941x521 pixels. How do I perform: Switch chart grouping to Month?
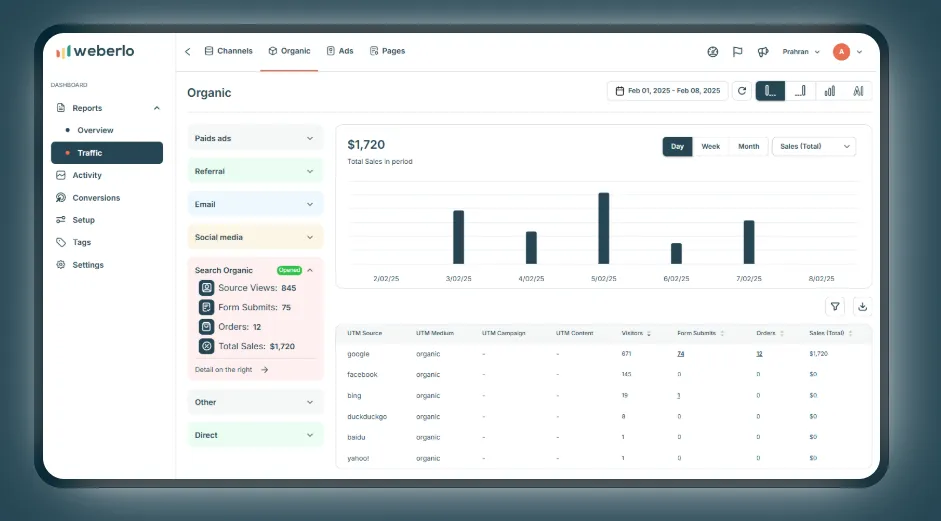pos(748,146)
